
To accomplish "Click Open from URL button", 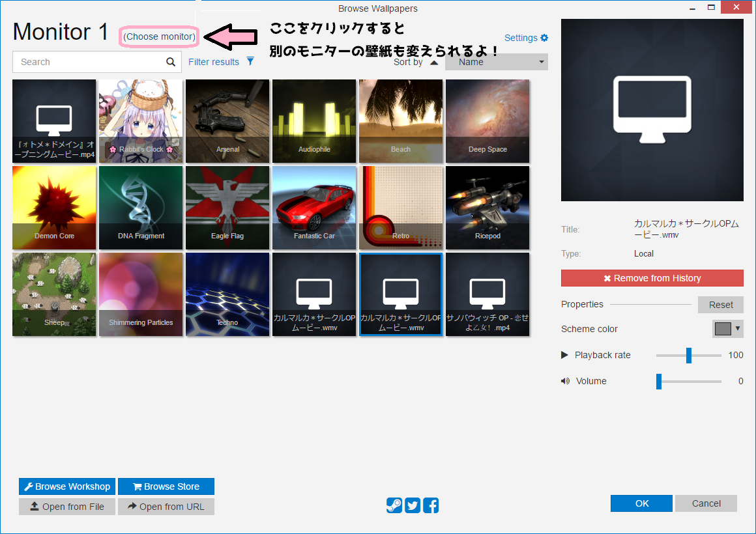I will pyautogui.click(x=166, y=507).
